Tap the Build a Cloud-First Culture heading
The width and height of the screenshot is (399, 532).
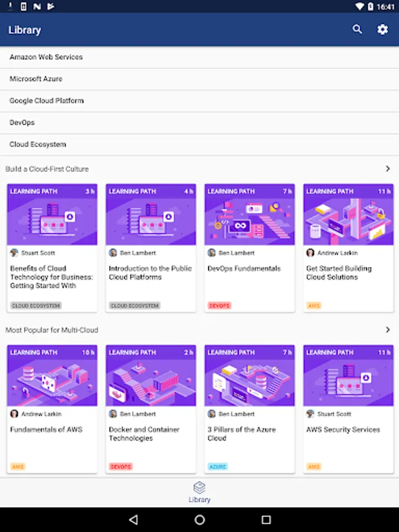(x=47, y=169)
